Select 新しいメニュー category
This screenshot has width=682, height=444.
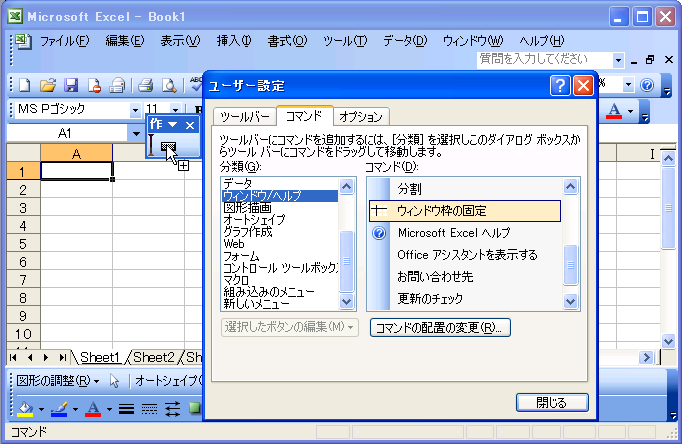point(280,304)
